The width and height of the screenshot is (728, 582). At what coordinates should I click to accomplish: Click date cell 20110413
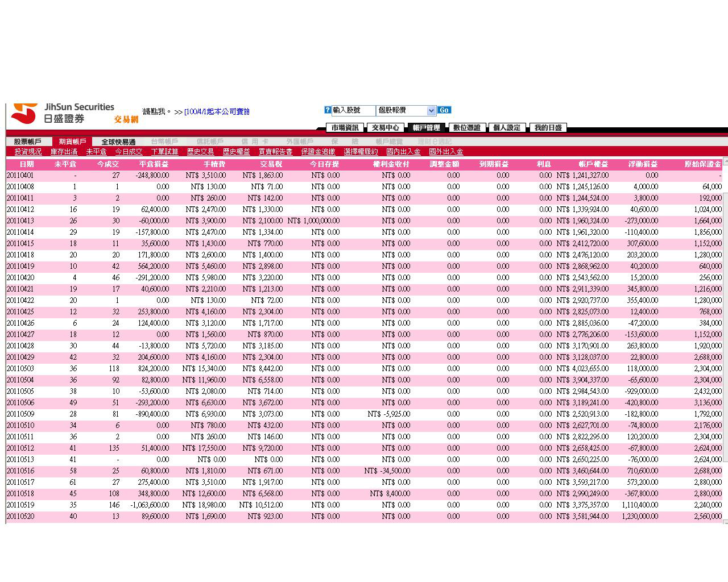[x=20, y=221]
